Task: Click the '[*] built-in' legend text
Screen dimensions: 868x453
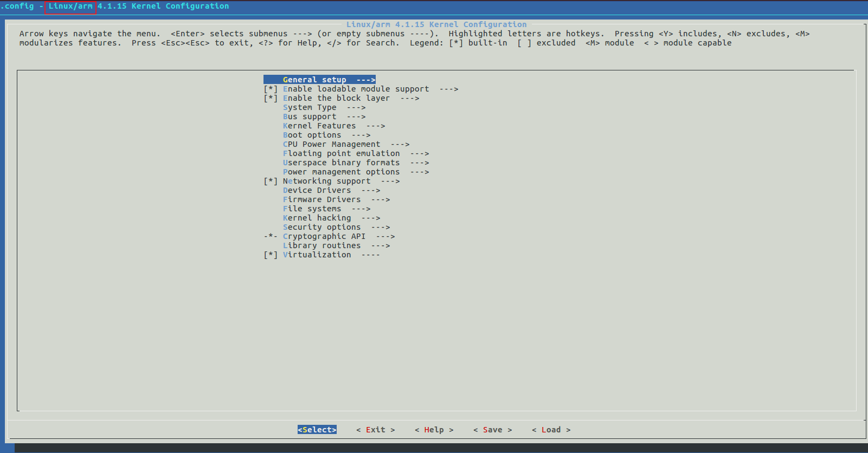Action: (478, 43)
